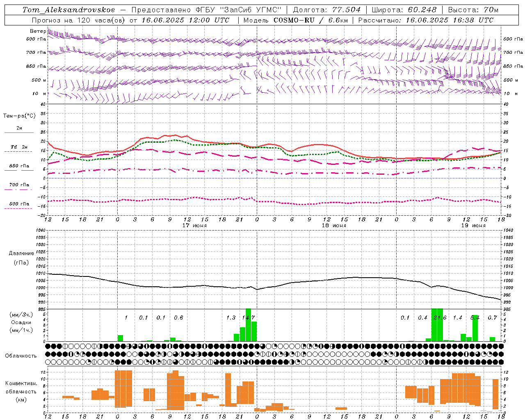Click the date label 17 июня
Screen dimensions: 525x420
coord(194,226)
